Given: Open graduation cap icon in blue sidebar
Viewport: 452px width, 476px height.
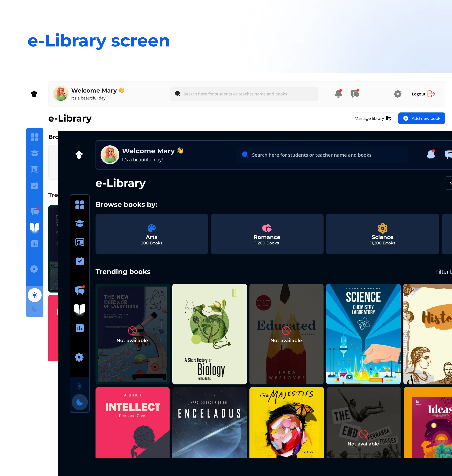Looking at the screenshot, I should [x=35, y=153].
